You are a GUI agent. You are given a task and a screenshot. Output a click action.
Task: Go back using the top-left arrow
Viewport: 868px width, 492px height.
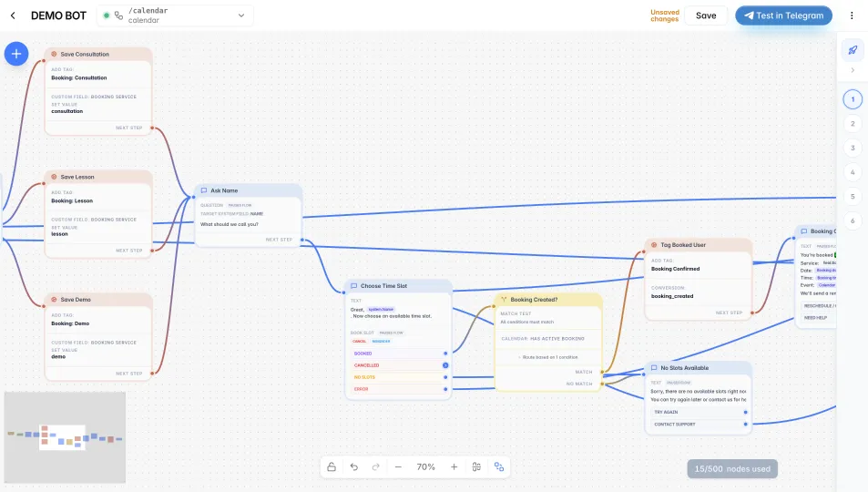tap(13, 15)
